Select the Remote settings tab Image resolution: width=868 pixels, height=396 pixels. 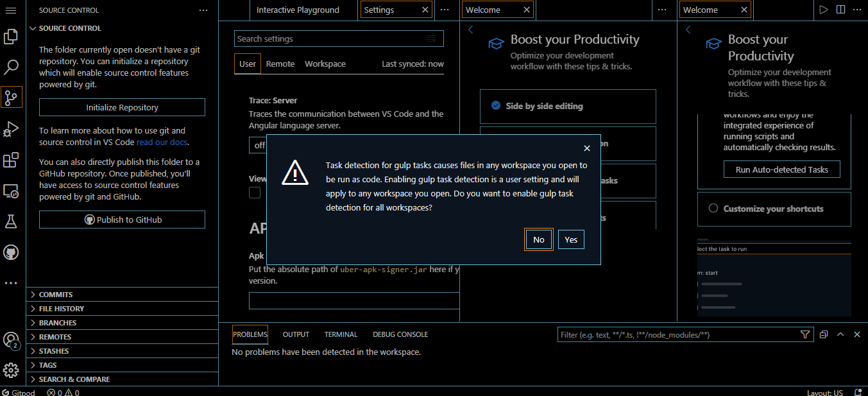pos(280,64)
